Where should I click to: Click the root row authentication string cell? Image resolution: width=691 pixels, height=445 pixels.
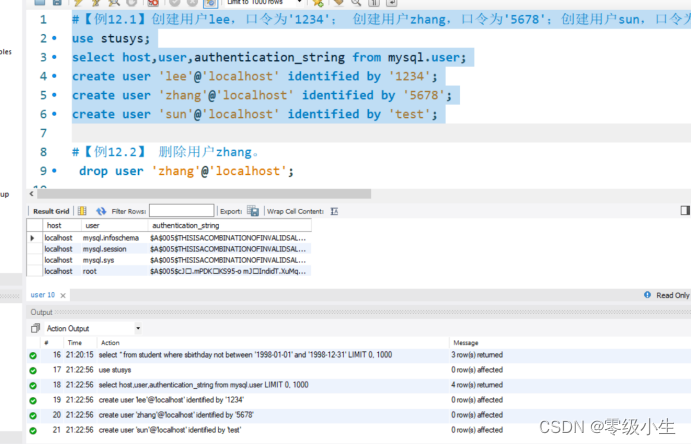tap(228, 271)
